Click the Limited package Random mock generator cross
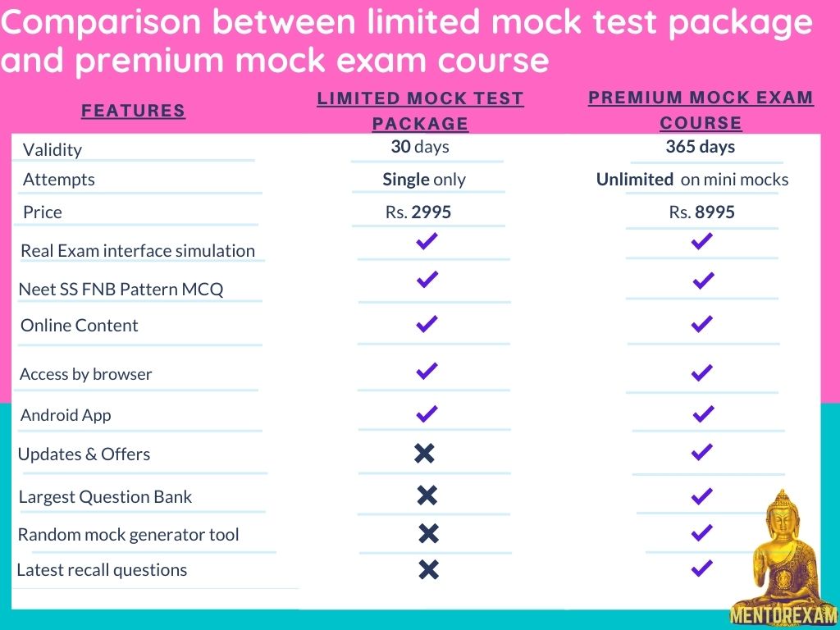 tap(428, 534)
